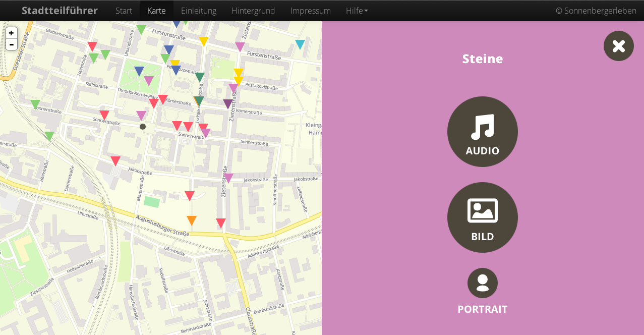Zoom in on the map
Image resolution: width=644 pixels, height=335 pixels.
pyautogui.click(x=11, y=33)
